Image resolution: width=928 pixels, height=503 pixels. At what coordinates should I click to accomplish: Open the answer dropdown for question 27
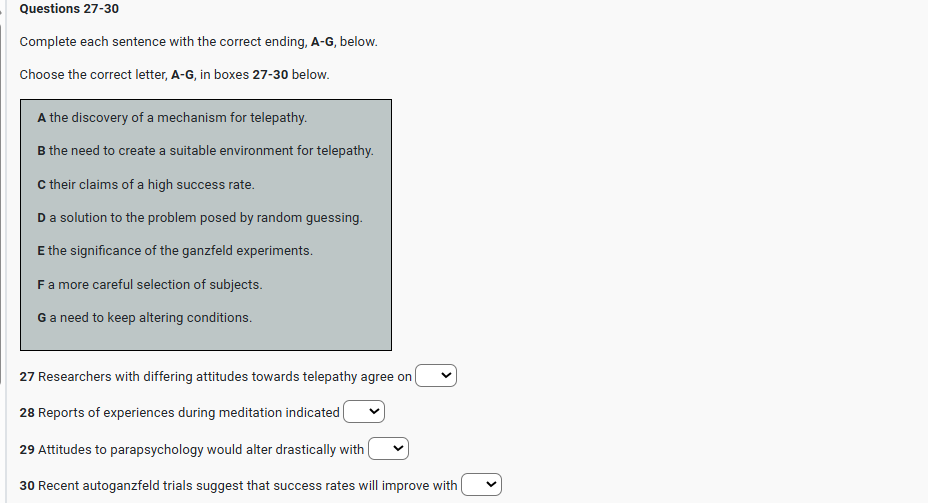[436, 377]
